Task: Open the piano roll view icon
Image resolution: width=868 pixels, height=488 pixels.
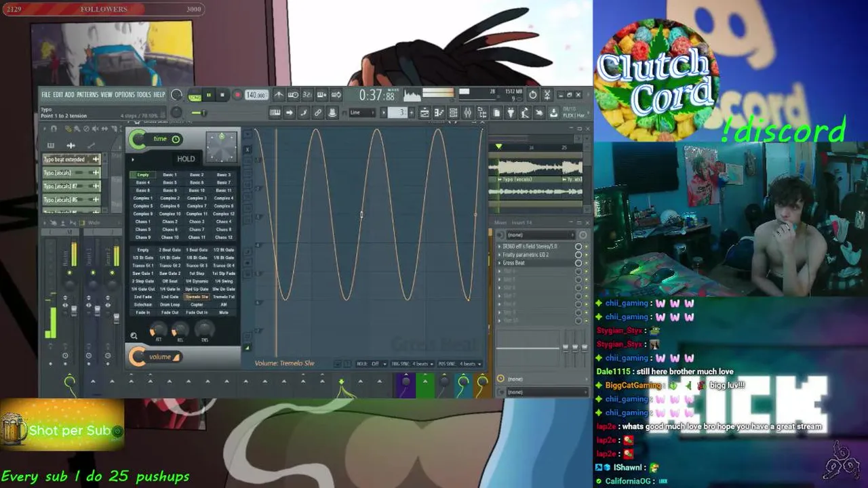Action: pyautogui.click(x=439, y=113)
